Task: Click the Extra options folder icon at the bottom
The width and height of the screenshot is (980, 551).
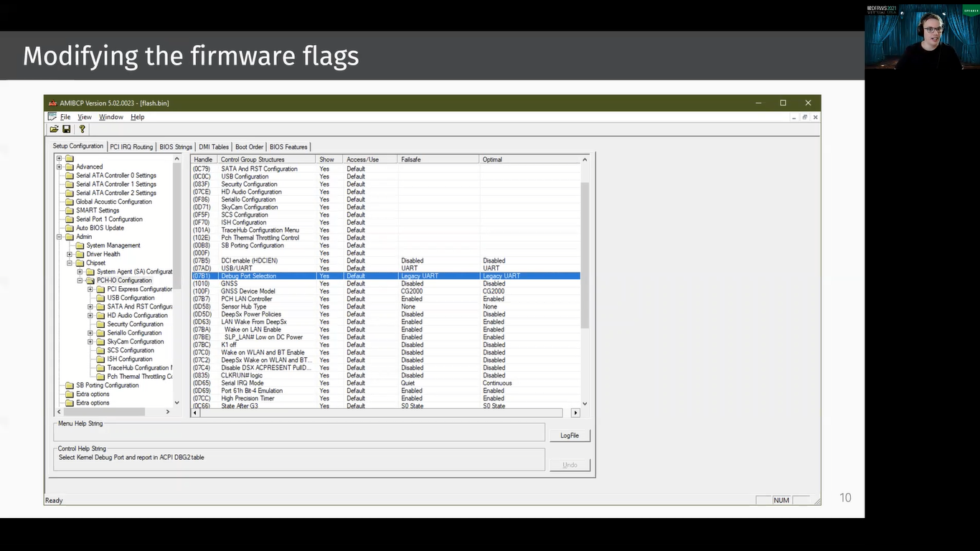Action: click(x=70, y=402)
